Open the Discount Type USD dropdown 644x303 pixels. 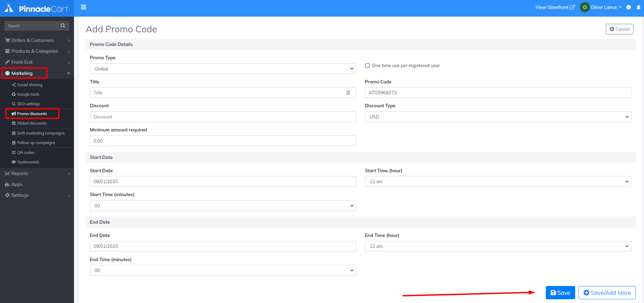[498, 117]
